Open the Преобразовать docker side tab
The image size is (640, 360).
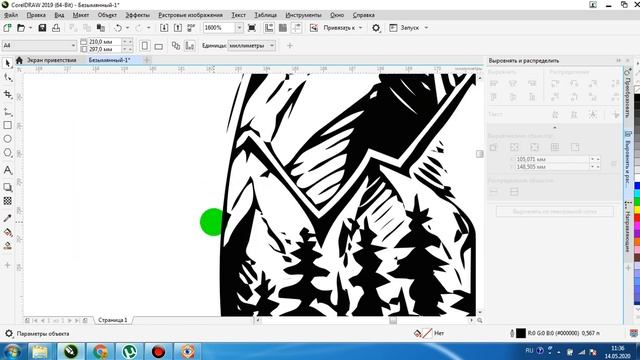coord(627,93)
